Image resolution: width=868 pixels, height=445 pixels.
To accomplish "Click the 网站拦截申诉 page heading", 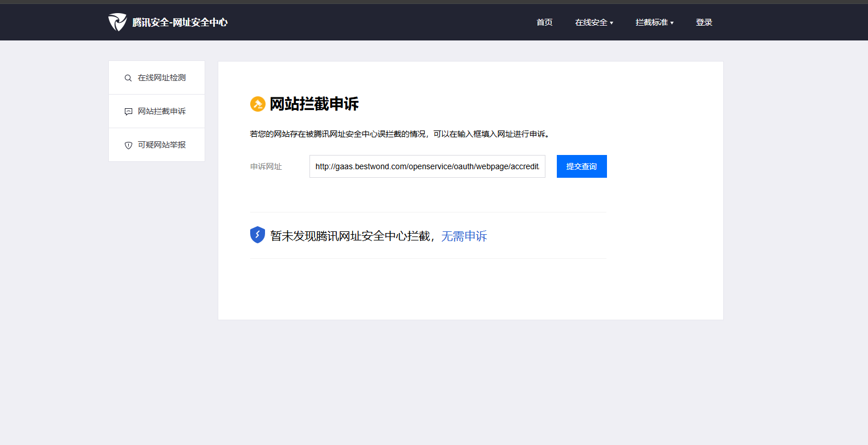I will point(314,104).
